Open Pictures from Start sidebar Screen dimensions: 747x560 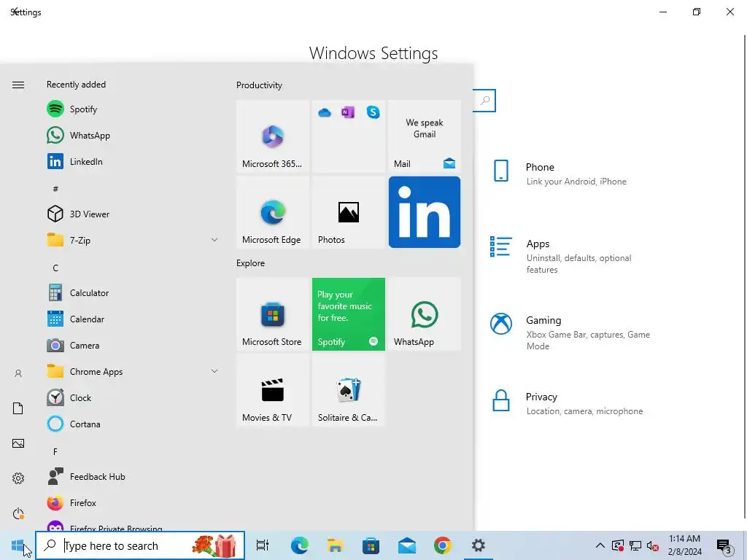18,443
